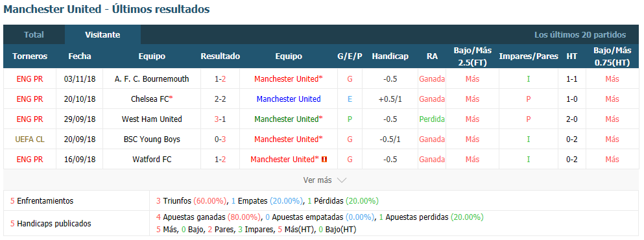Click the 0-3 Young Boys result

[x=220, y=139]
